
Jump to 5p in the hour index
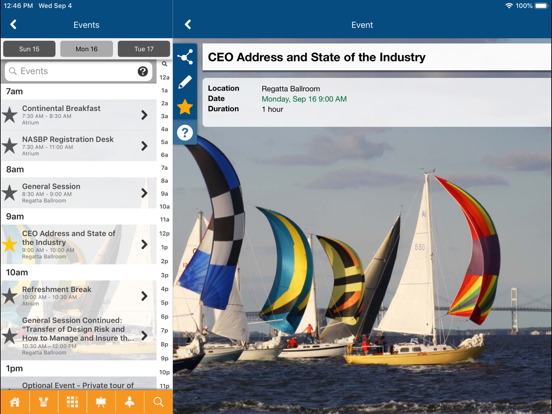click(164, 303)
